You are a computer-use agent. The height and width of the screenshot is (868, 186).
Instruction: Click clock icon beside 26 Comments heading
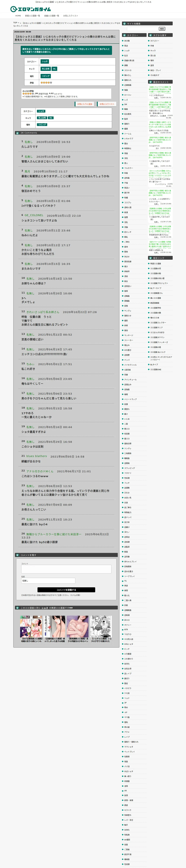[x=18, y=133]
